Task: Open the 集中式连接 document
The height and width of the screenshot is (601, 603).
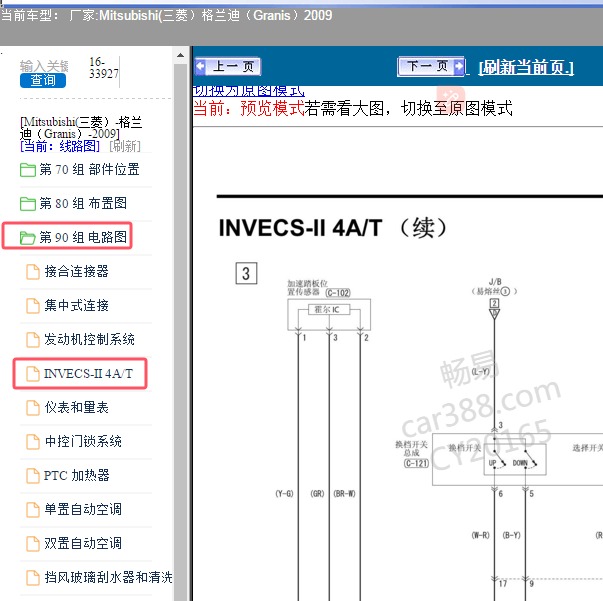Action: click(x=76, y=305)
